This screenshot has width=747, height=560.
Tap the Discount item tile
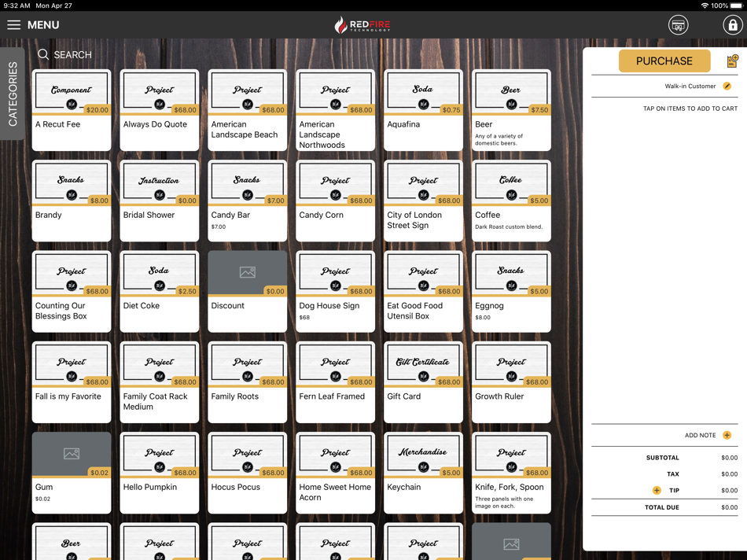point(247,292)
